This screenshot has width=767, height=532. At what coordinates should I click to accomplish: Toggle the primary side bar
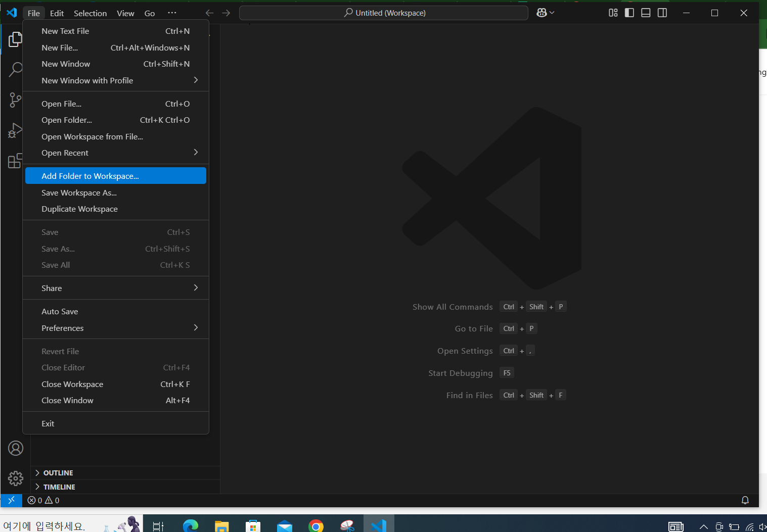(629, 13)
